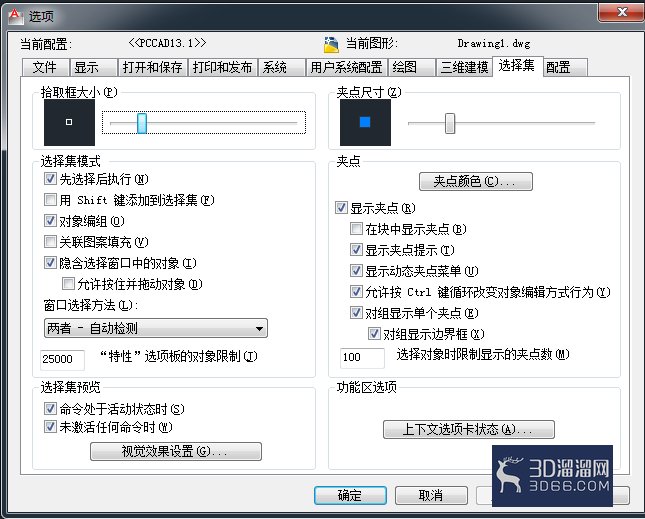Click the 100 grip limit input field
Image resolution: width=645 pixels, height=519 pixels.
[362, 357]
